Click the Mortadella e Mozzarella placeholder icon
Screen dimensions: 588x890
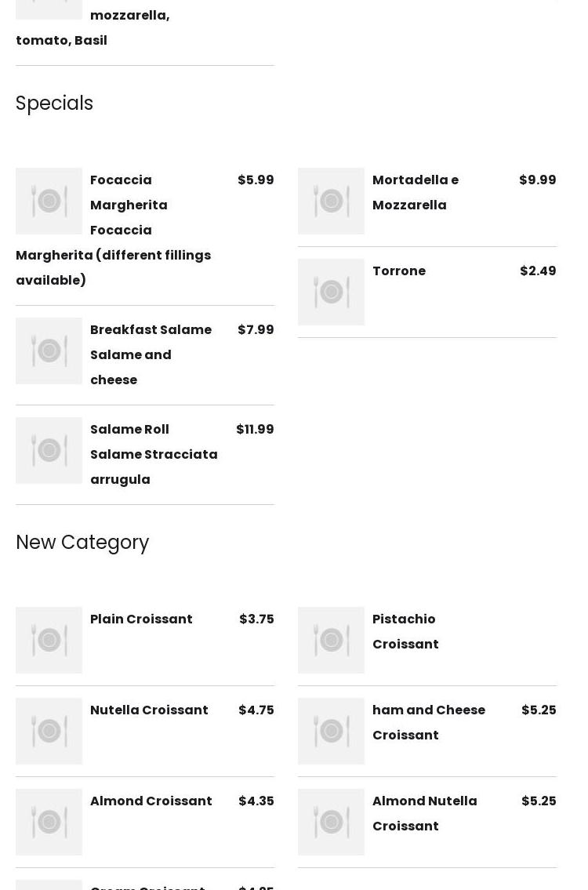pos(331,201)
